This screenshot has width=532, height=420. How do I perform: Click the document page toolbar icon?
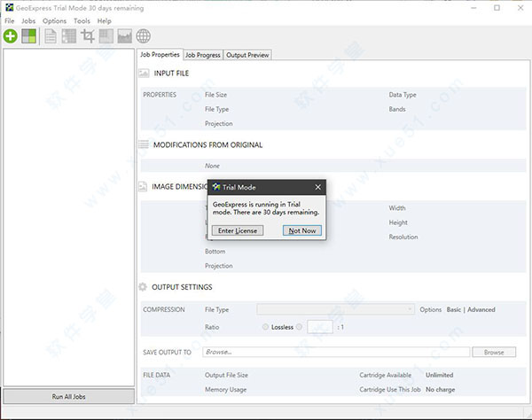pos(51,36)
